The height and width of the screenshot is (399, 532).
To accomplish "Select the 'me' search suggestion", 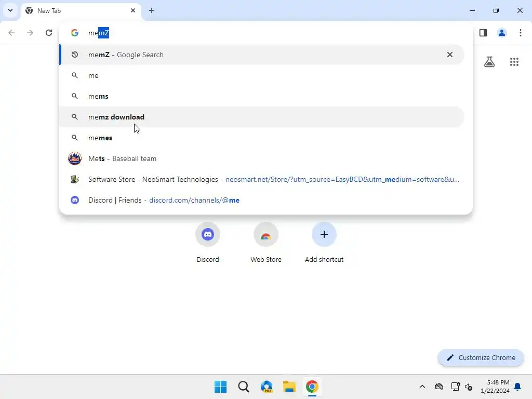I will (262, 75).
